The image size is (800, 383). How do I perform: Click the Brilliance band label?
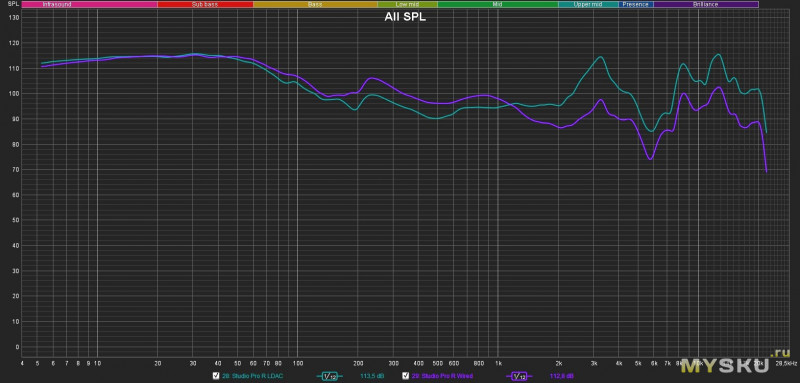click(706, 4)
